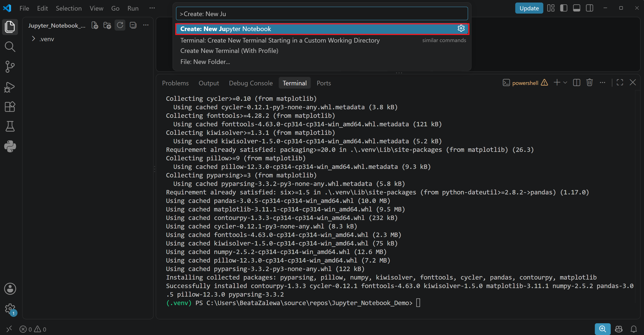
Task: Switch to the Output tab
Action: [209, 83]
